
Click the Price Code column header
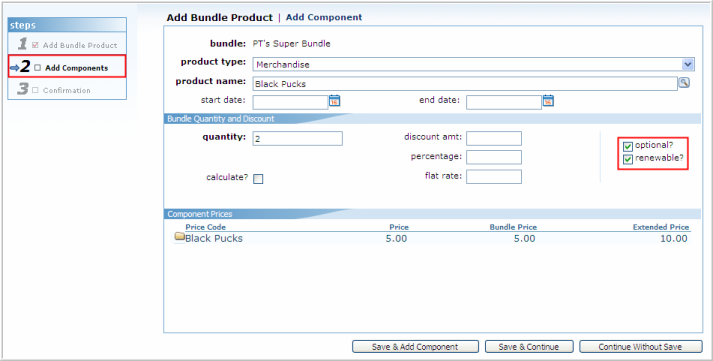(206, 227)
